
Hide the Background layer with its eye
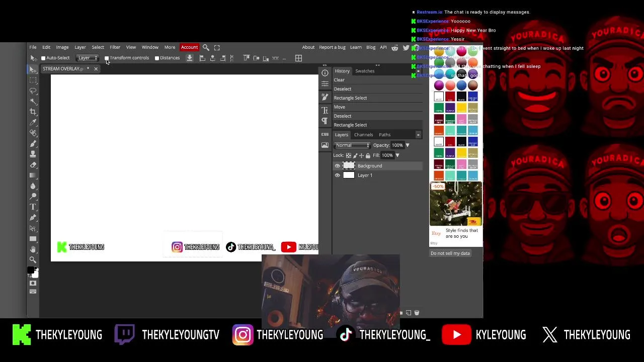click(x=338, y=166)
